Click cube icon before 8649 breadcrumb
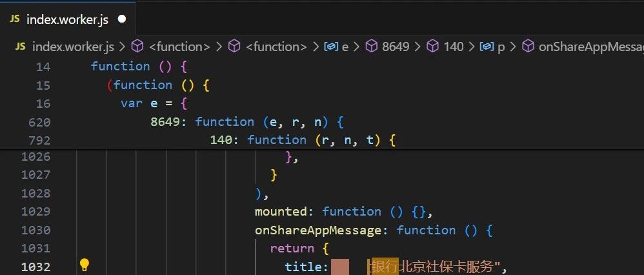The width and height of the screenshot is (644, 275). 371,46
